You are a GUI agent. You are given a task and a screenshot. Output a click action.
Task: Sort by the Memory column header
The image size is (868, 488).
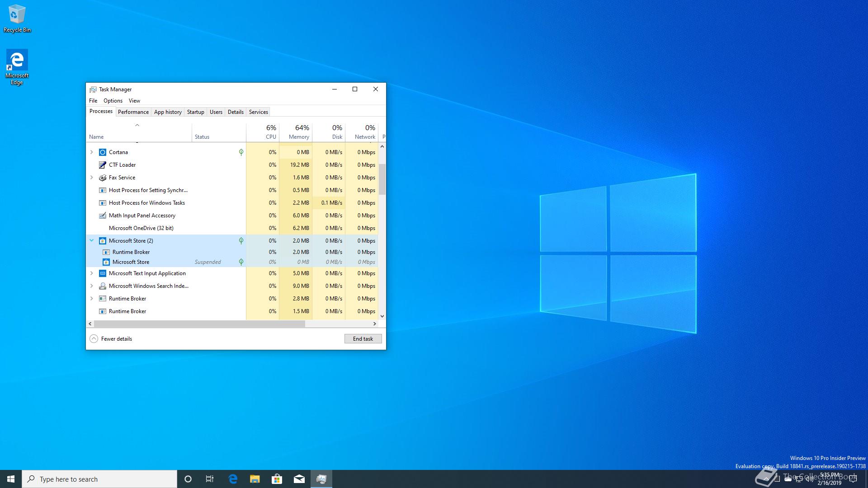pos(296,132)
